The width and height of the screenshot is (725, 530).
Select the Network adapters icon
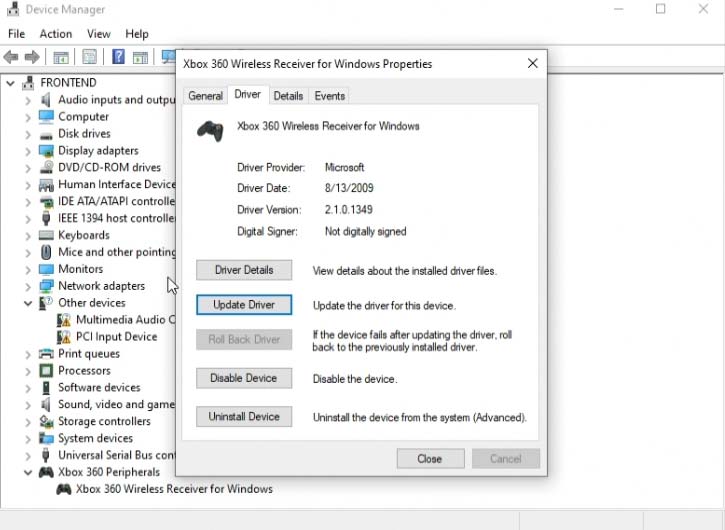click(x=46, y=286)
